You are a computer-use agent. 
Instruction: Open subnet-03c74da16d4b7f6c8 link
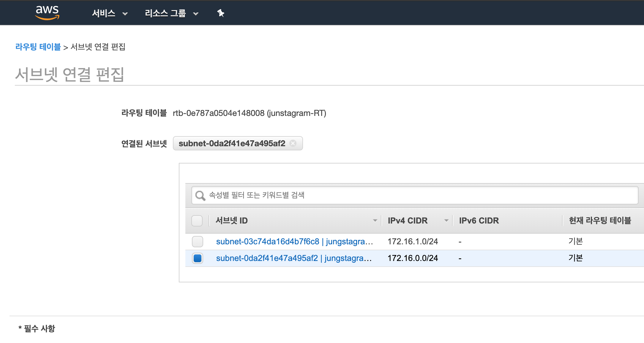[x=267, y=241]
